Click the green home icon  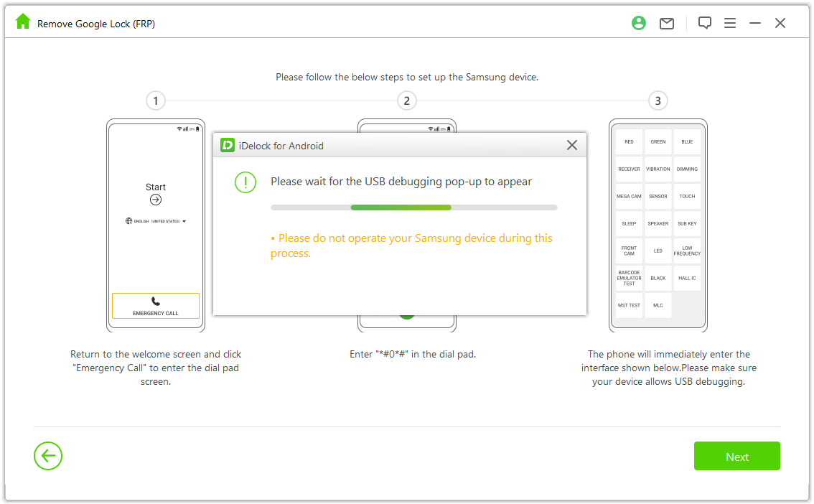point(23,22)
